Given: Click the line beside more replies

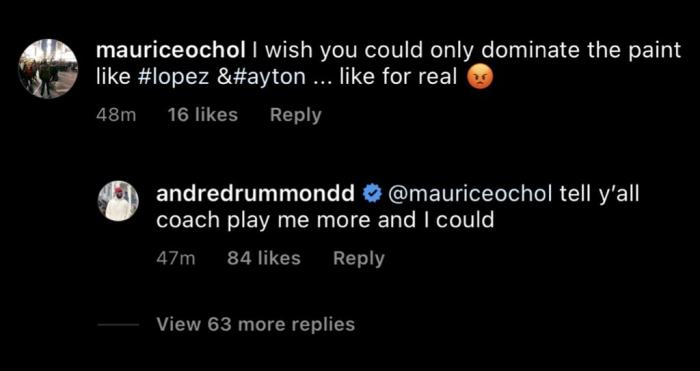Looking at the screenshot, I should (x=118, y=325).
